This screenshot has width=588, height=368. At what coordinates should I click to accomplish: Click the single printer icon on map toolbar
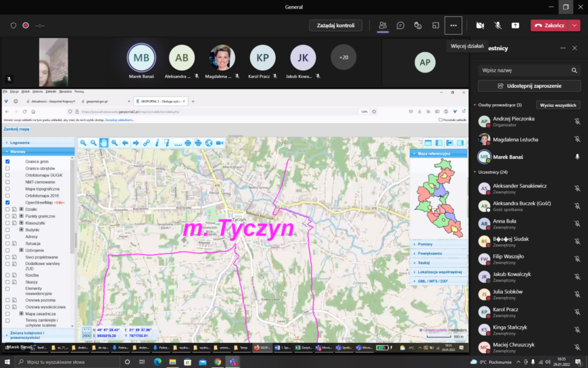click(187, 143)
